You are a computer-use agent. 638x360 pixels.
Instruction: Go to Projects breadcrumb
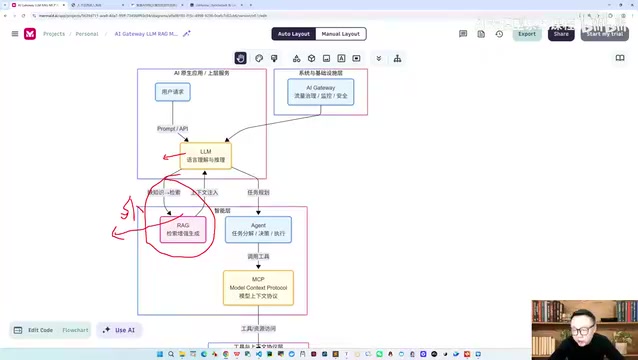point(54,34)
